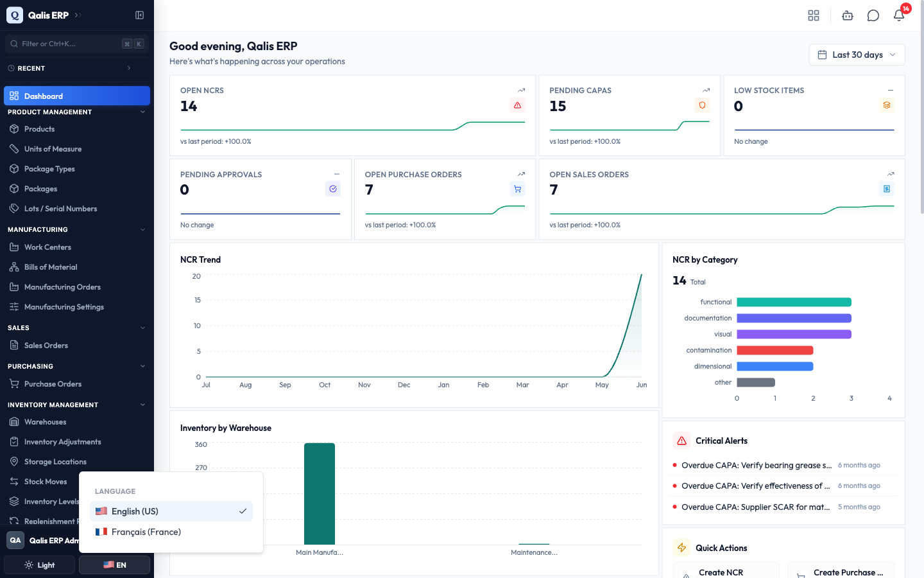Click the Lots / Serial Numbers tag icon

[x=14, y=209]
